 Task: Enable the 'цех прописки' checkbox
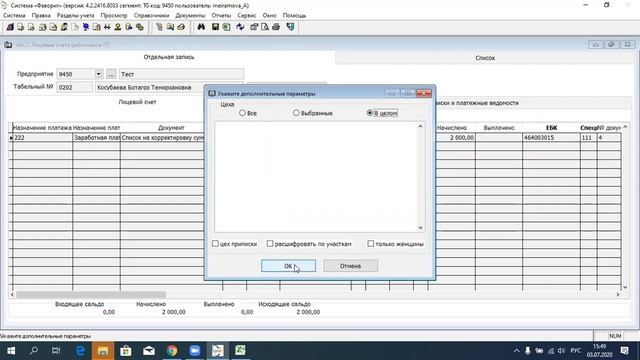[215, 244]
